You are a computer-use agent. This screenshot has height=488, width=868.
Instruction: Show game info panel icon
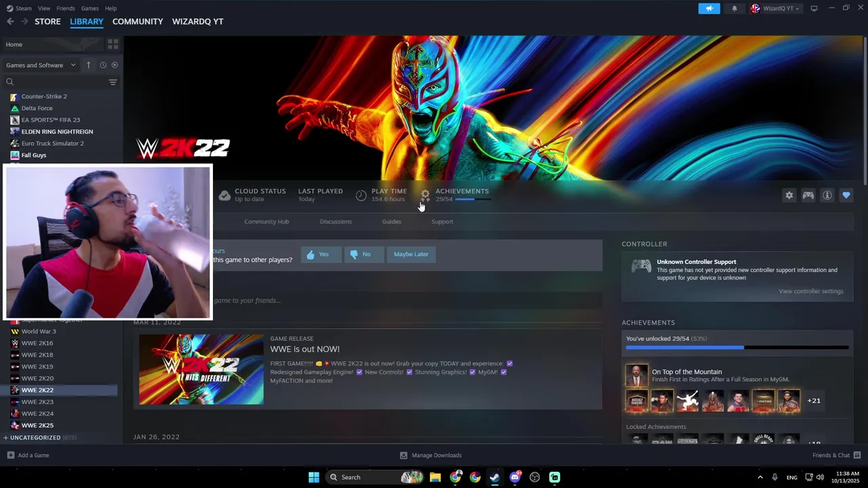827,195
